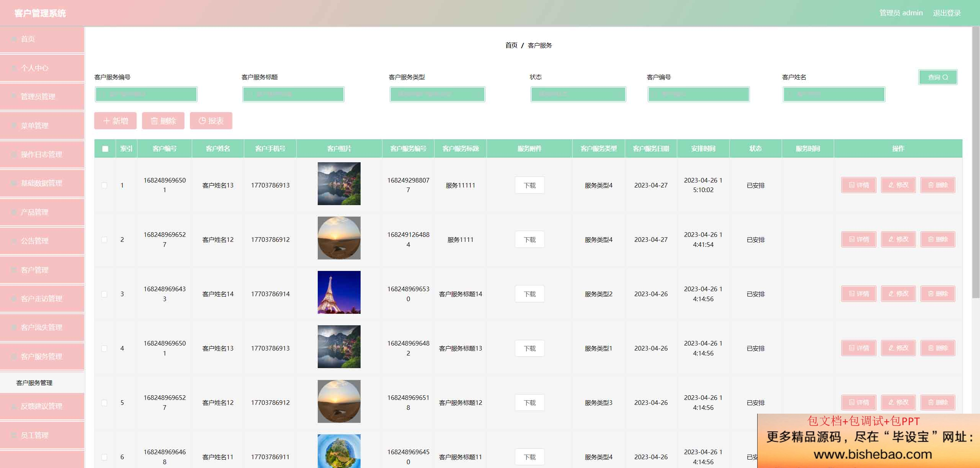Image resolution: width=980 pixels, height=468 pixels.
Task: Check the checkbox for row 1
Action: (x=104, y=186)
